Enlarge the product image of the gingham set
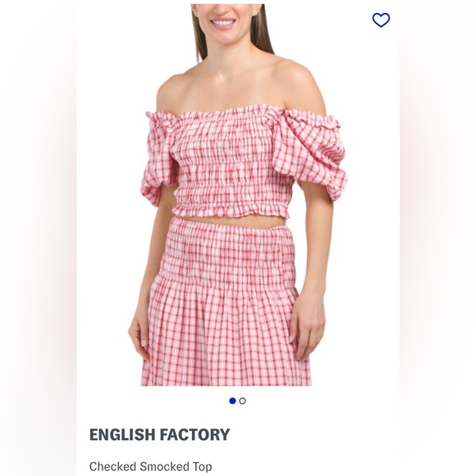This screenshot has height=476, width=476. [238, 195]
